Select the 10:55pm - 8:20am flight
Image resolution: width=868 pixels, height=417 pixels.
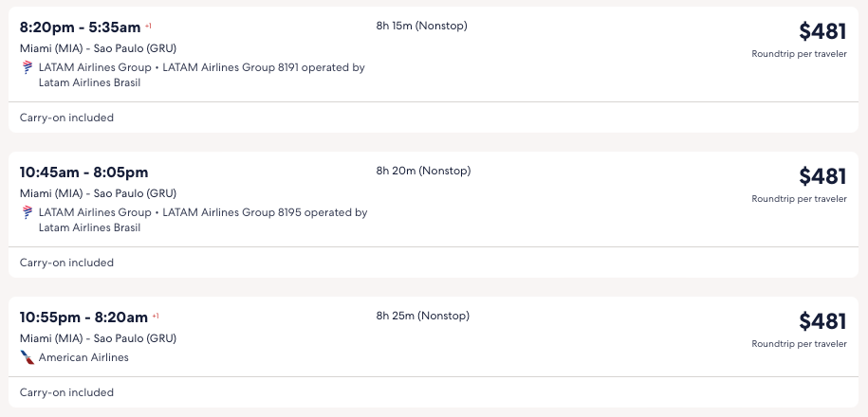pos(83,317)
